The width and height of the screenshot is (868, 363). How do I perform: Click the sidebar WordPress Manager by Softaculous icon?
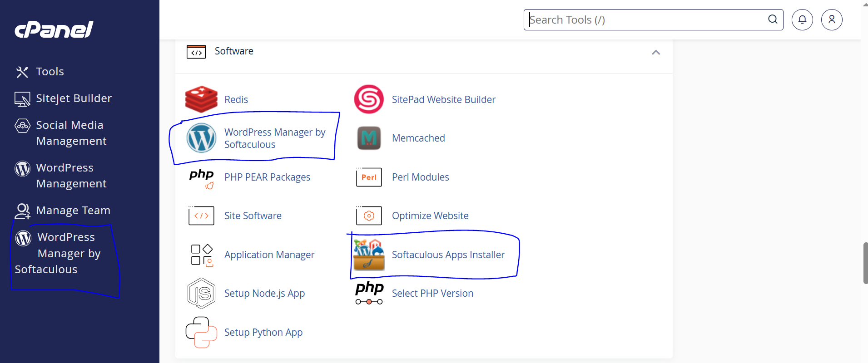click(x=23, y=238)
